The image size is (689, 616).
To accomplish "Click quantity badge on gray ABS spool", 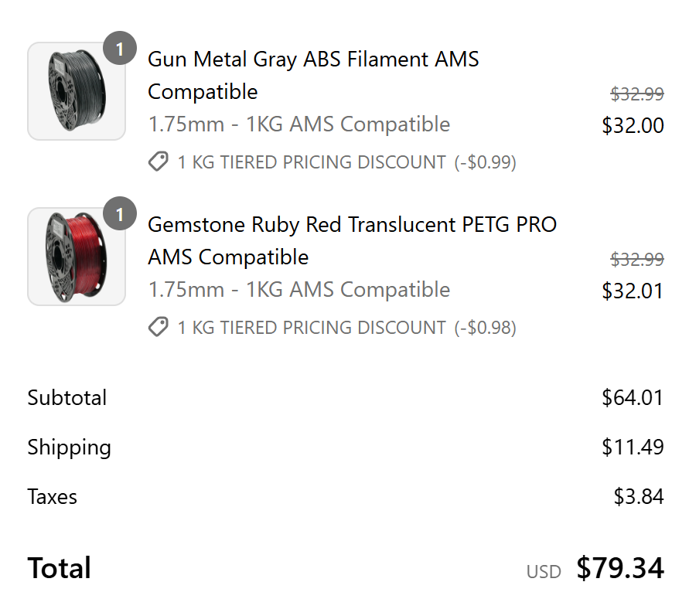I will click(x=120, y=48).
